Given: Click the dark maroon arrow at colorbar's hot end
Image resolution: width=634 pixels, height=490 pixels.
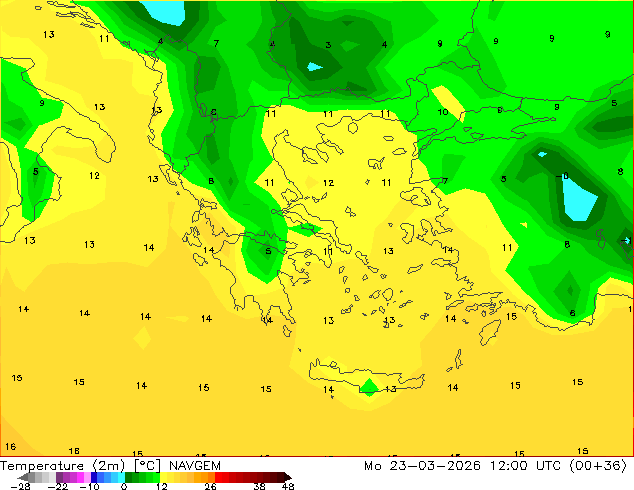Looking at the screenshot, I should click(287, 478).
